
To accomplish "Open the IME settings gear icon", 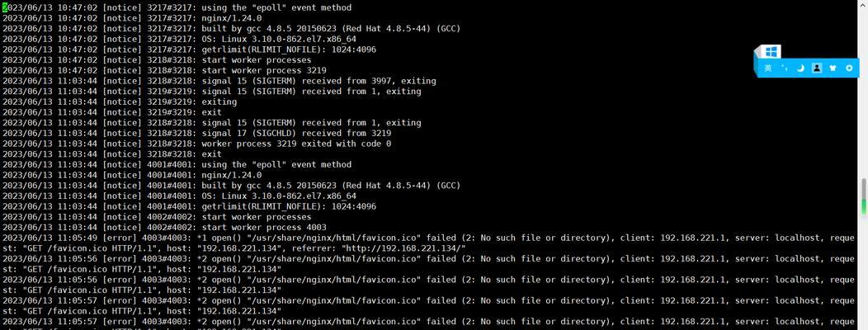I will tap(849, 68).
